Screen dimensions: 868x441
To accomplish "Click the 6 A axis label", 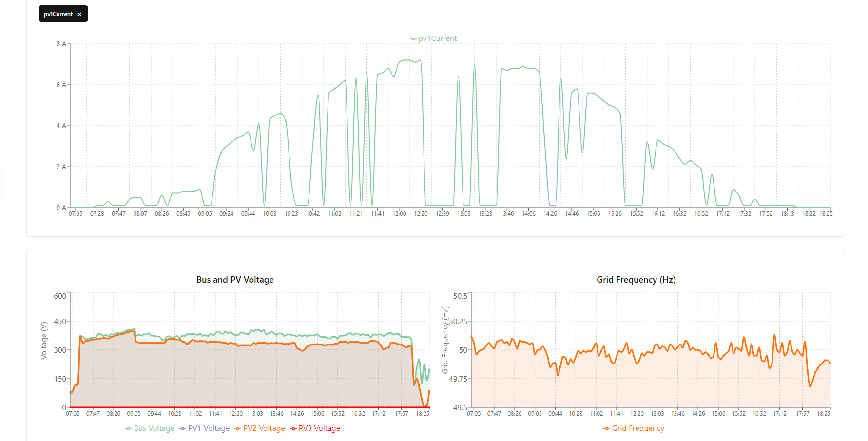I will pyautogui.click(x=61, y=85).
